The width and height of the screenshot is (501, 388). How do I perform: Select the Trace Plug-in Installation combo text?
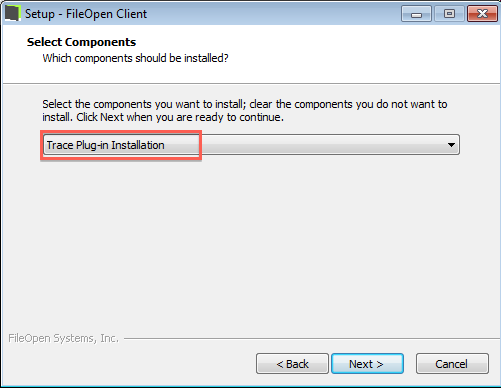coord(105,145)
